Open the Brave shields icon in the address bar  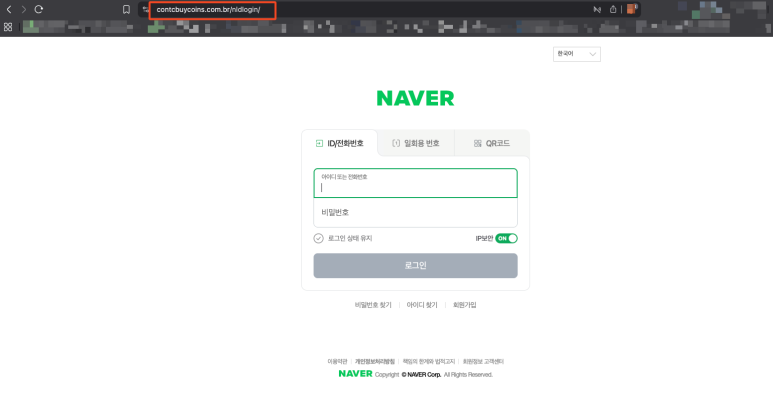pos(631,9)
